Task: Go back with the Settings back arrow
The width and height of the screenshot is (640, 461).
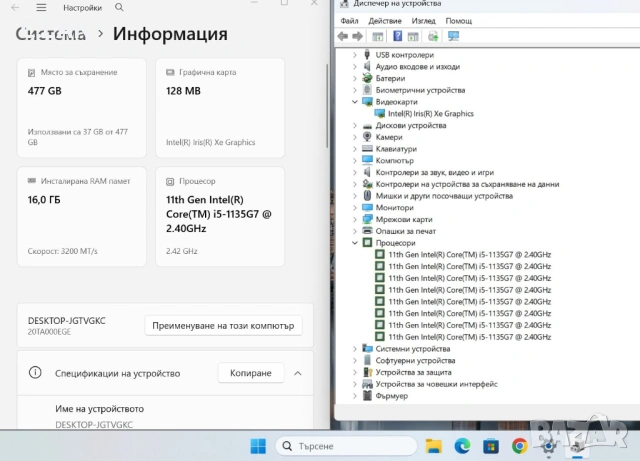Action: [x=15, y=7]
